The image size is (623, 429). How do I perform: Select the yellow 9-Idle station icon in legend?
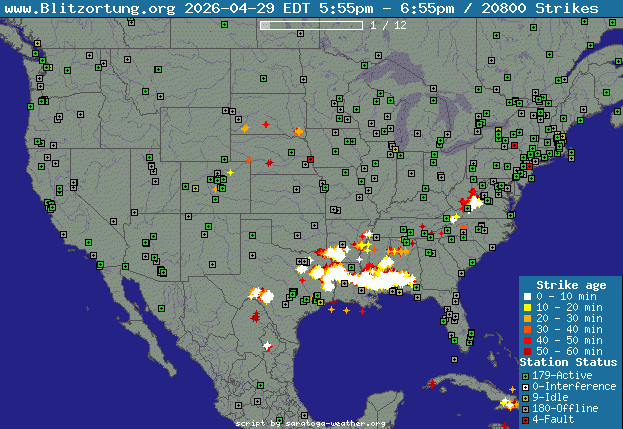point(526,397)
